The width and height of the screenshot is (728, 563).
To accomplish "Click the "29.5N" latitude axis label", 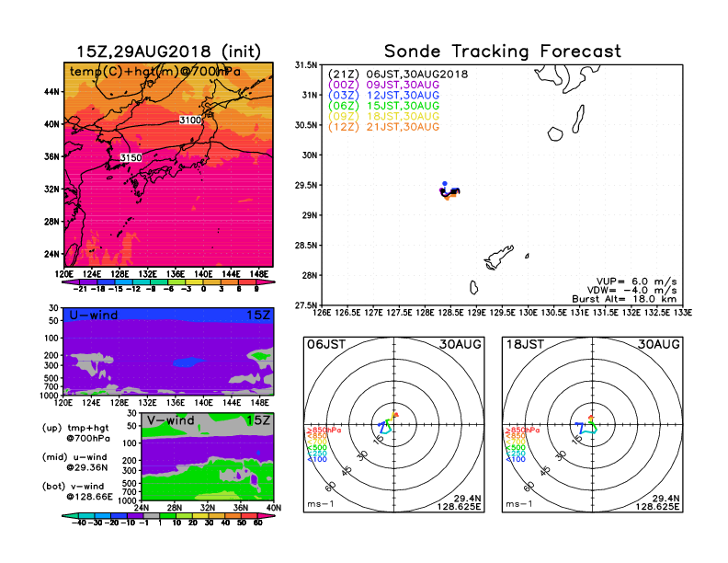I will (306, 185).
